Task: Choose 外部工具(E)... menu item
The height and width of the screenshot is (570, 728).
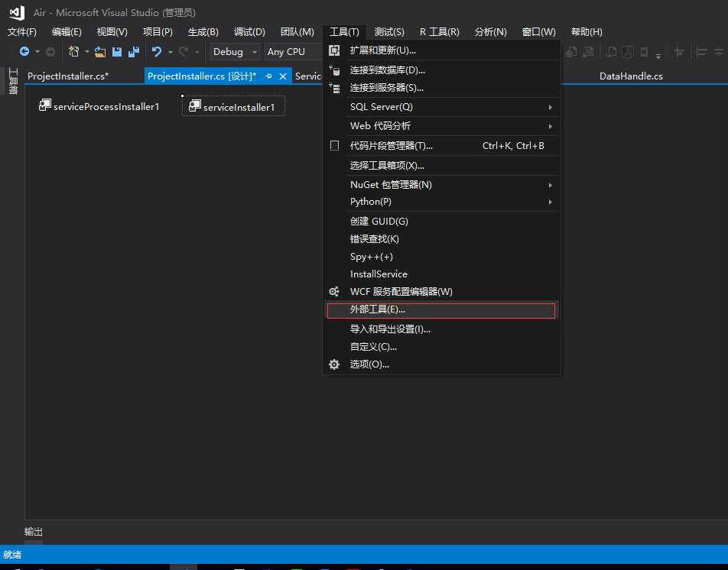Action: click(x=441, y=309)
